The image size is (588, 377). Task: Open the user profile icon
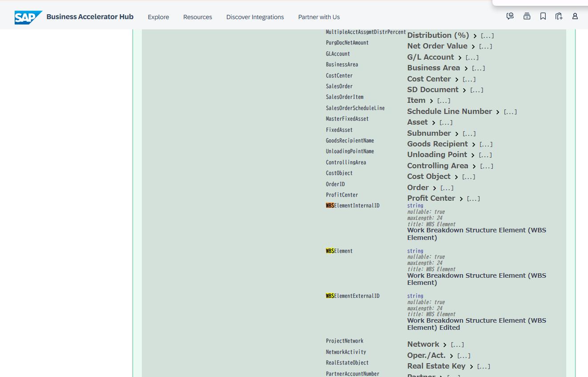(575, 16)
